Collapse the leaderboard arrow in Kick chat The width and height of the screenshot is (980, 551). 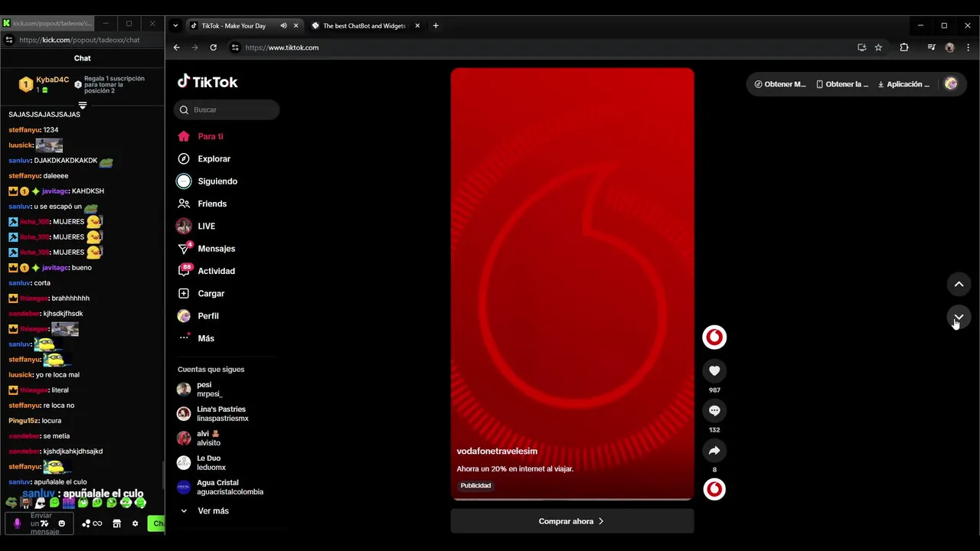click(x=83, y=105)
